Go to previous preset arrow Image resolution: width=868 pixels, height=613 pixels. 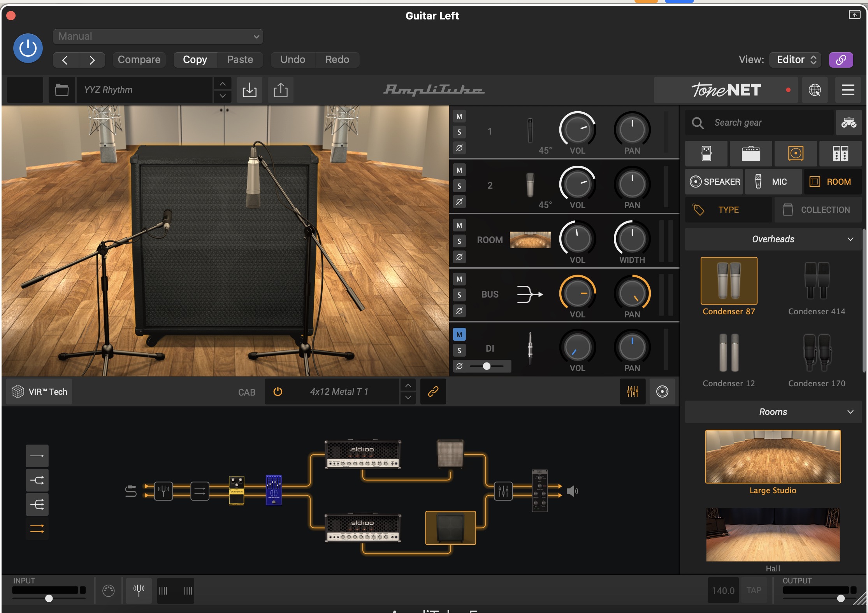point(65,60)
